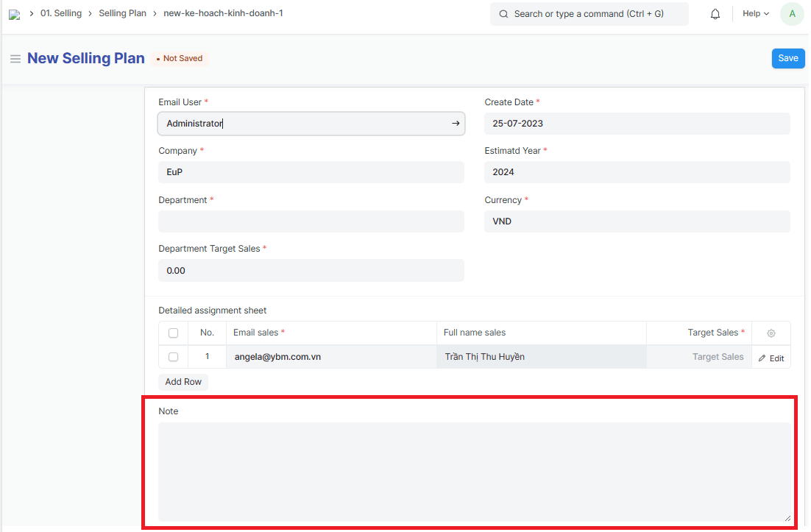811x532 pixels.
Task: Open table column settings gear icon
Action: 771,333
